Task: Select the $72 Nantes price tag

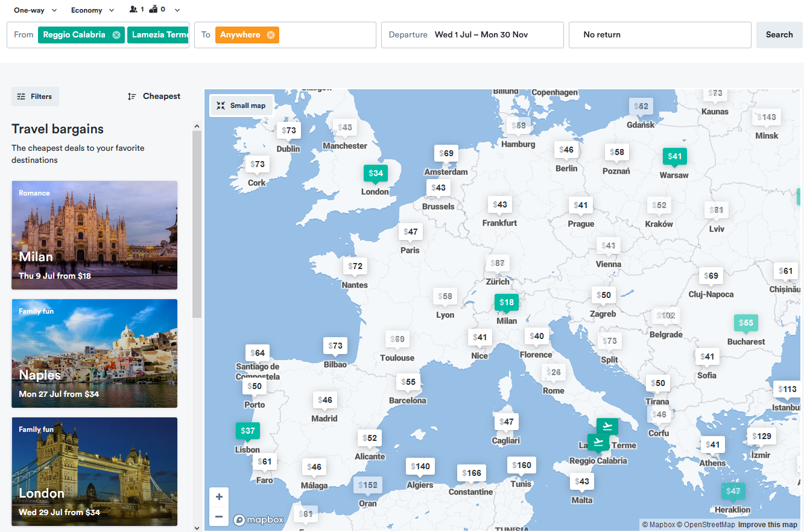Action: 355,266
